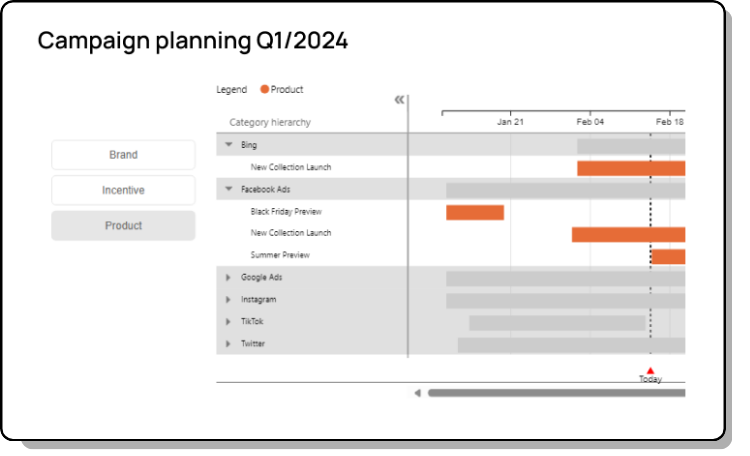Select the Incentive filter button
The image size is (750, 456).
(x=123, y=190)
